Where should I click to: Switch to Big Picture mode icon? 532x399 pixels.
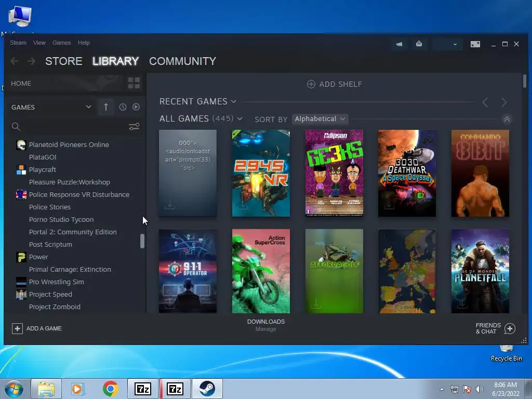(x=475, y=44)
